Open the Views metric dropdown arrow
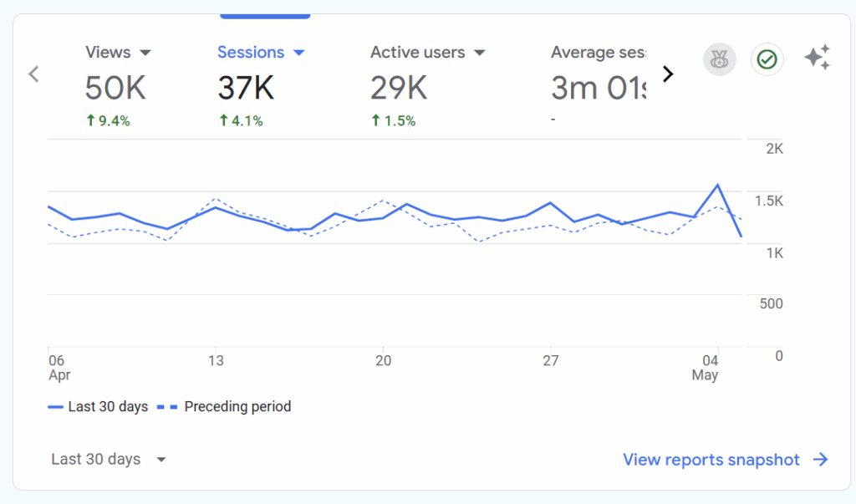The width and height of the screenshot is (856, 504). point(145,53)
